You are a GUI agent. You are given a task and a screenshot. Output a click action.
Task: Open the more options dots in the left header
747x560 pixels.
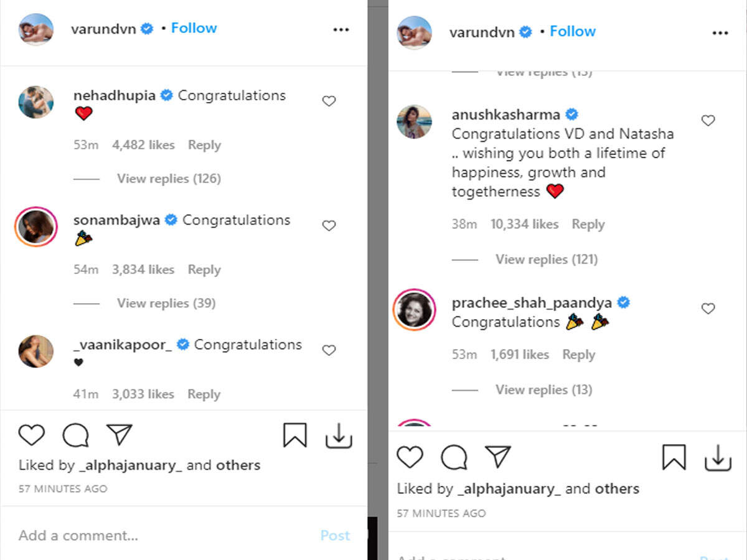tap(341, 29)
